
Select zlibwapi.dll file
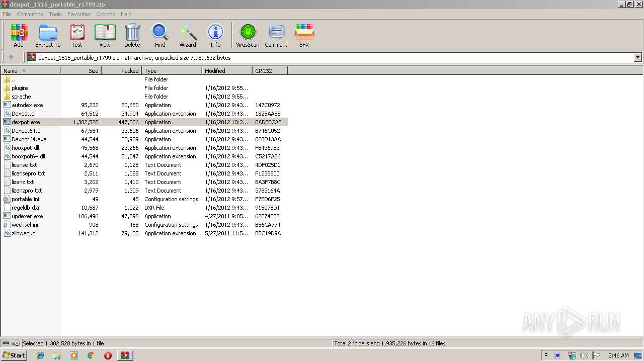25,233
